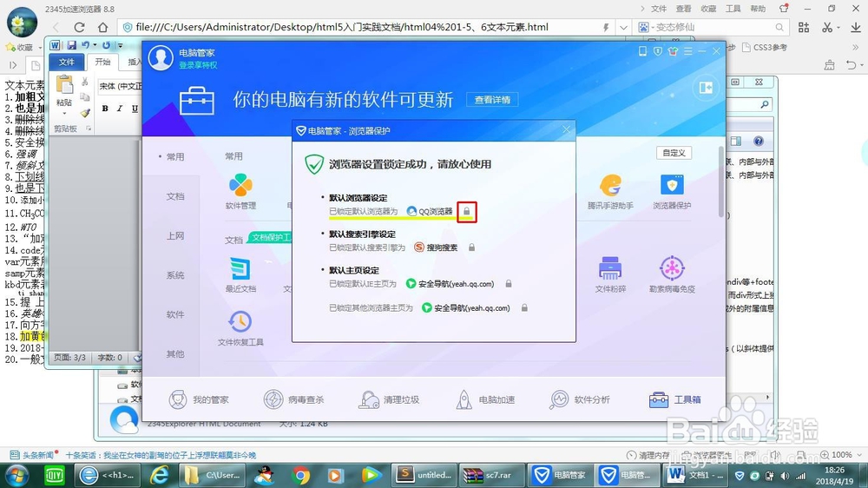Click the round panel switch icon in 电脑管家 header
The height and width of the screenshot is (488, 868).
pyautogui.click(x=705, y=88)
